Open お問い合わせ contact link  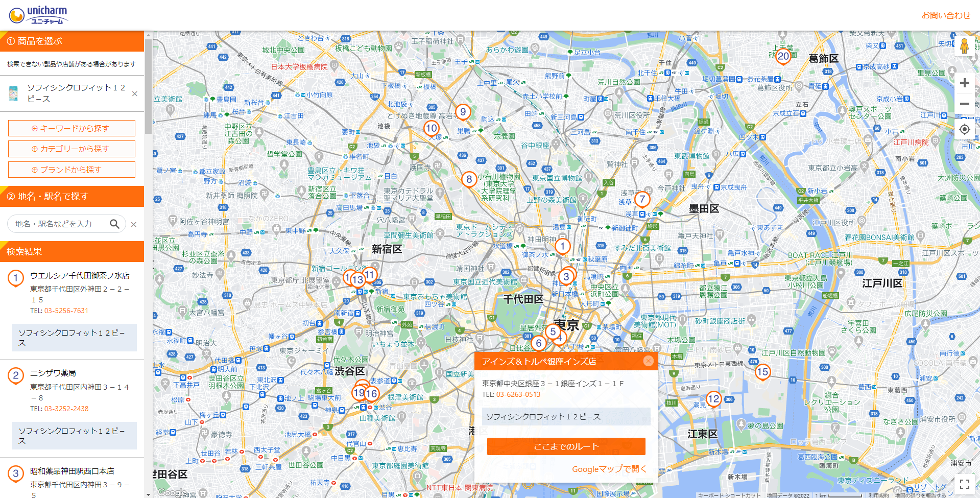(x=945, y=15)
